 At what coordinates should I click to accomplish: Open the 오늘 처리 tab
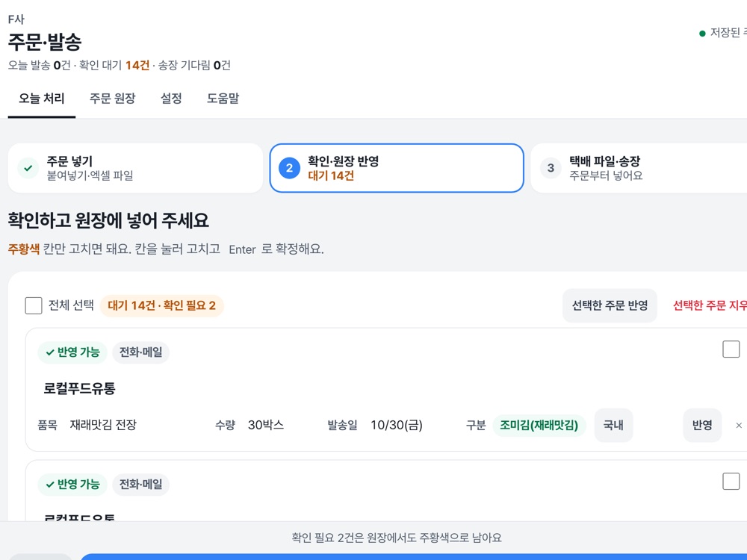[x=41, y=99]
